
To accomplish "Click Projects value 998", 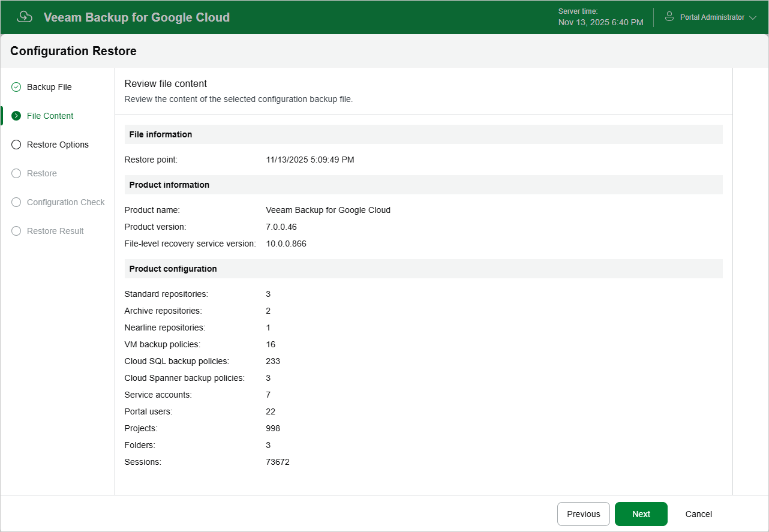I will point(273,428).
